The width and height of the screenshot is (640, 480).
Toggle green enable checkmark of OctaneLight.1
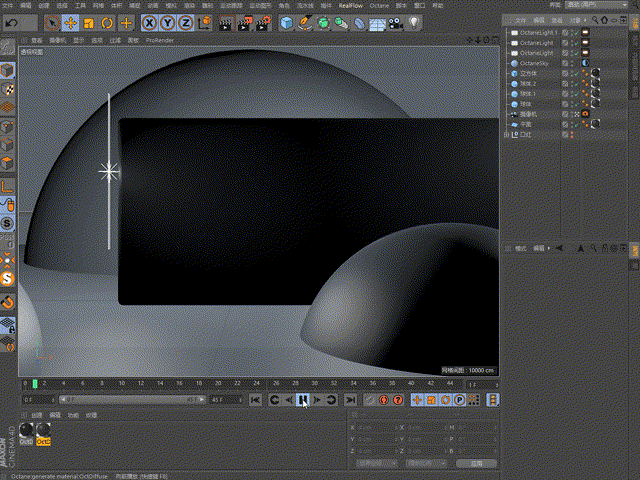coord(576,32)
